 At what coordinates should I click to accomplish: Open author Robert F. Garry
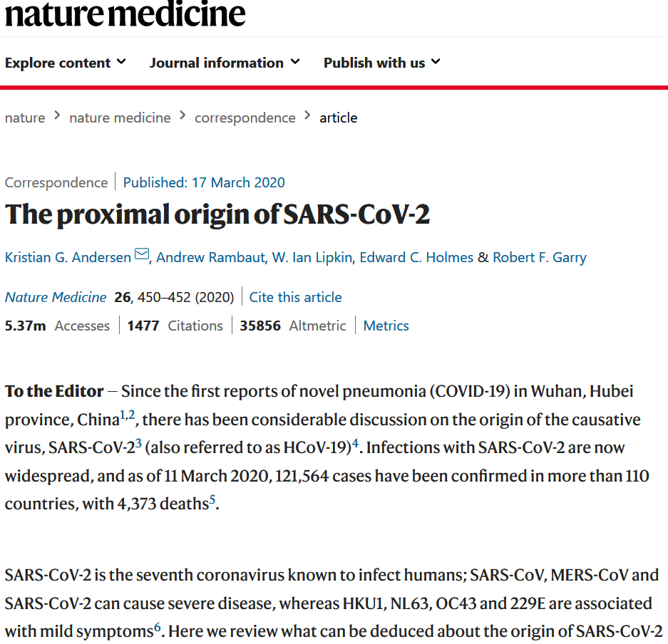coord(538,257)
